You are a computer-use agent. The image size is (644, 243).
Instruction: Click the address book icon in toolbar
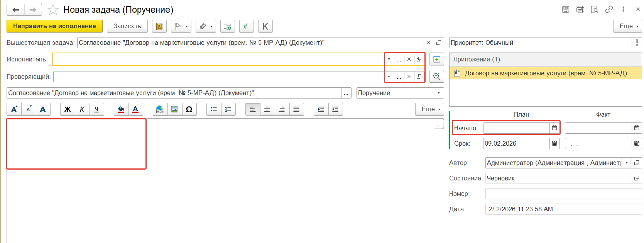(x=159, y=26)
